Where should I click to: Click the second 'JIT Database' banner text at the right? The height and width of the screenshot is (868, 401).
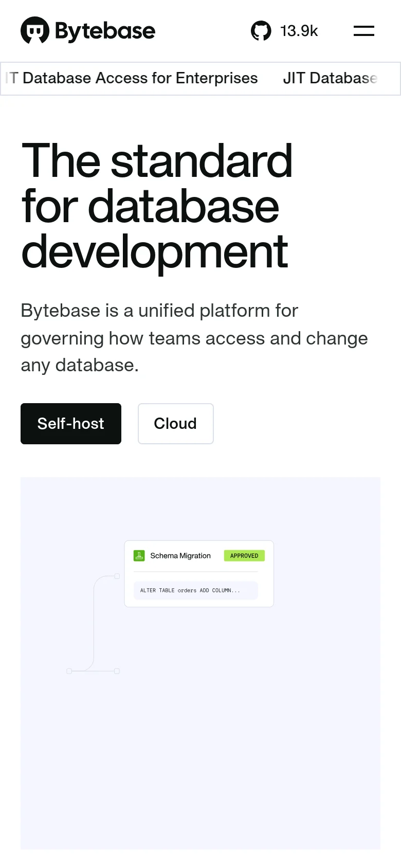point(331,78)
